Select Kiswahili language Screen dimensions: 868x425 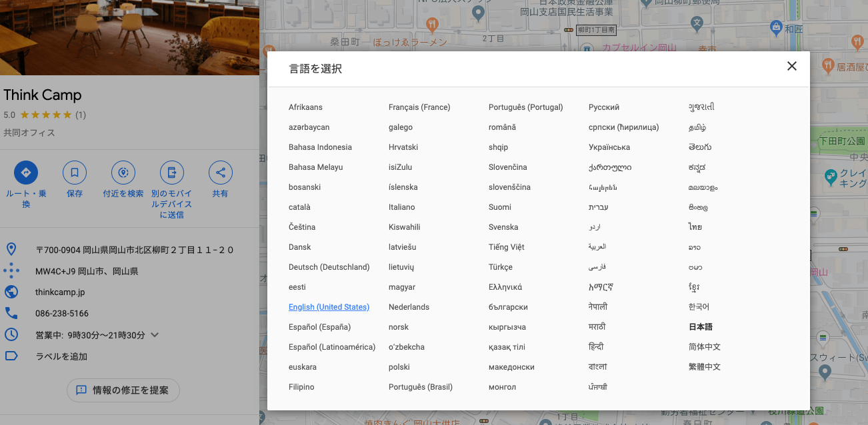[x=404, y=227]
